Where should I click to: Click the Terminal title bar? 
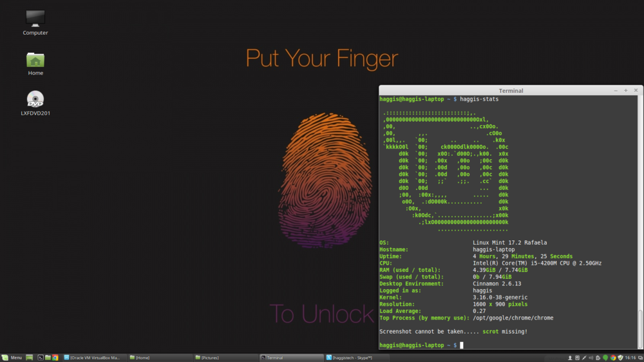(511, 90)
